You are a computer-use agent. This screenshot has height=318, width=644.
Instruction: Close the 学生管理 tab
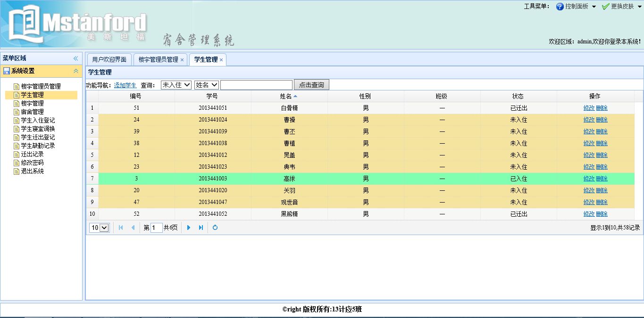[x=221, y=60]
